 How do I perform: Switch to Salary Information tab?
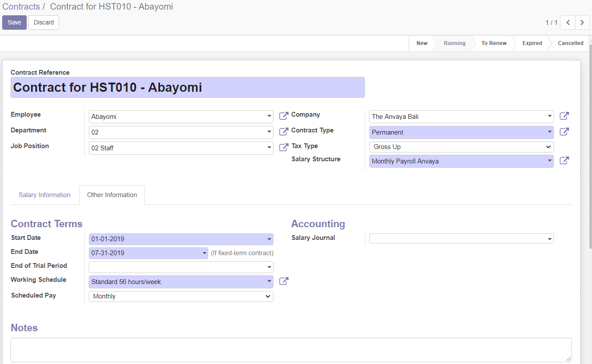(x=45, y=195)
